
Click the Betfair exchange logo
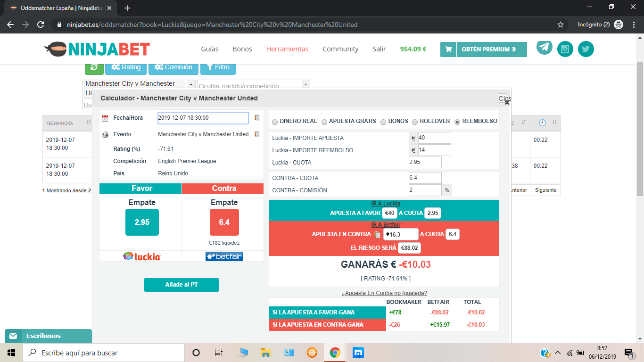224,256
